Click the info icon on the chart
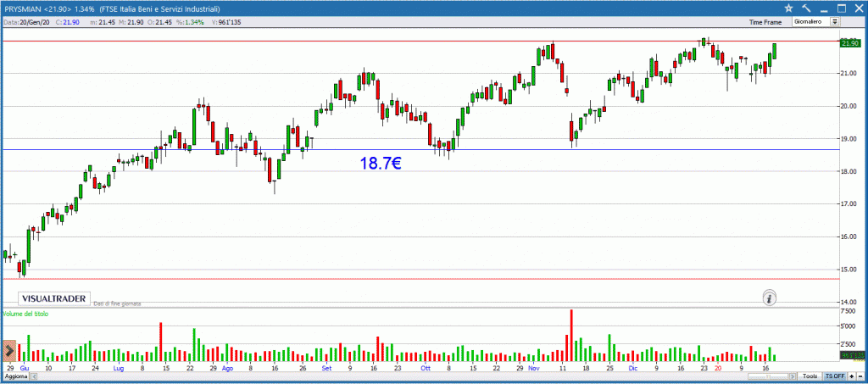The height and width of the screenshot is (384, 868). click(x=770, y=298)
